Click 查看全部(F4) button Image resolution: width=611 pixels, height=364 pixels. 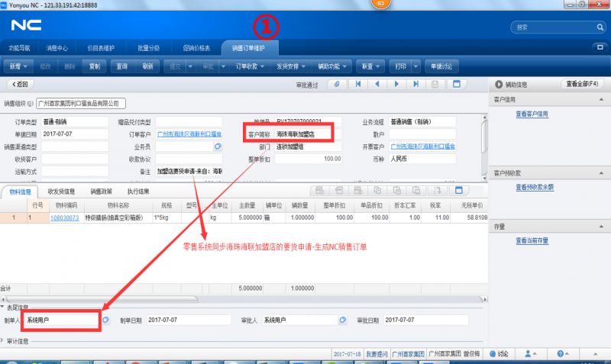click(582, 84)
